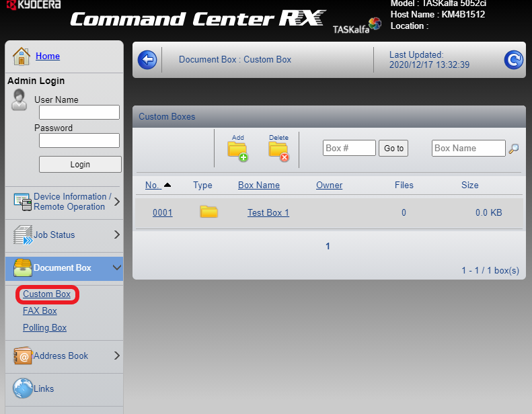Click the 0.0 KB size value
The height and width of the screenshot is (414, 532).
(488, 212)
